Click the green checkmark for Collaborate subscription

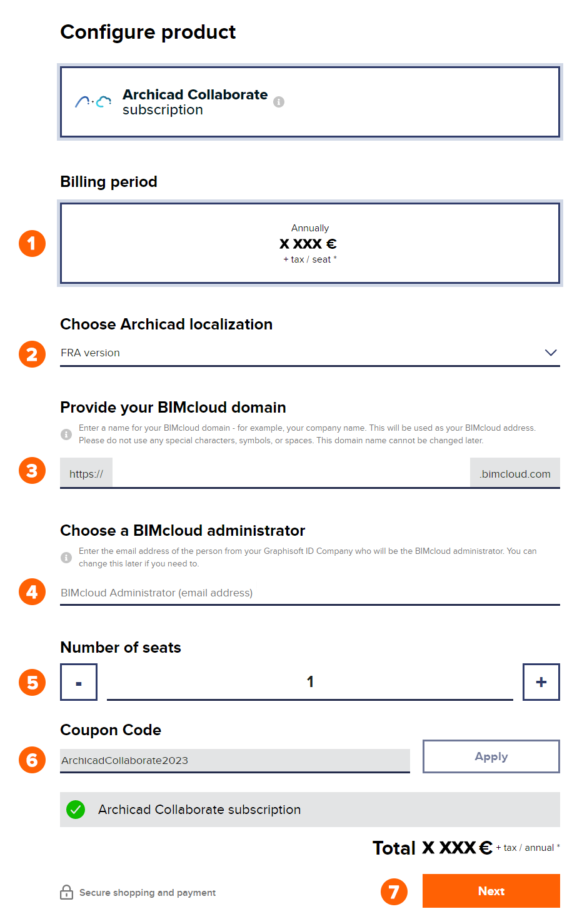click(x=76, y=810)
